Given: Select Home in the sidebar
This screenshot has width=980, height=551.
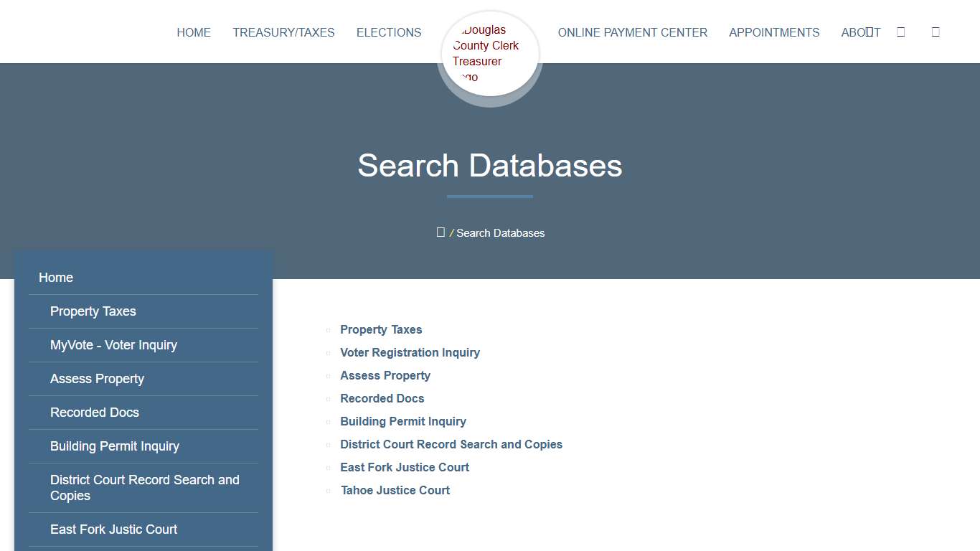Looking at the screenshot, I should (x=56, y=277).
